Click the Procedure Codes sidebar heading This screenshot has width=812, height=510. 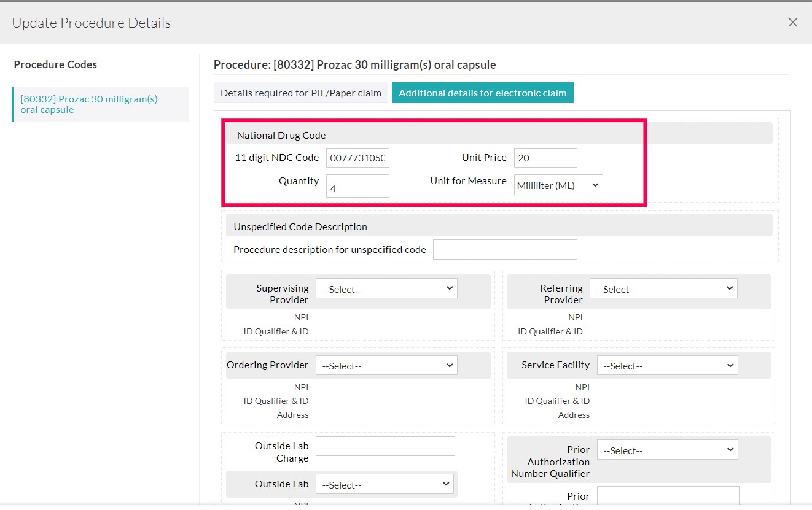(x=55, y=64)
